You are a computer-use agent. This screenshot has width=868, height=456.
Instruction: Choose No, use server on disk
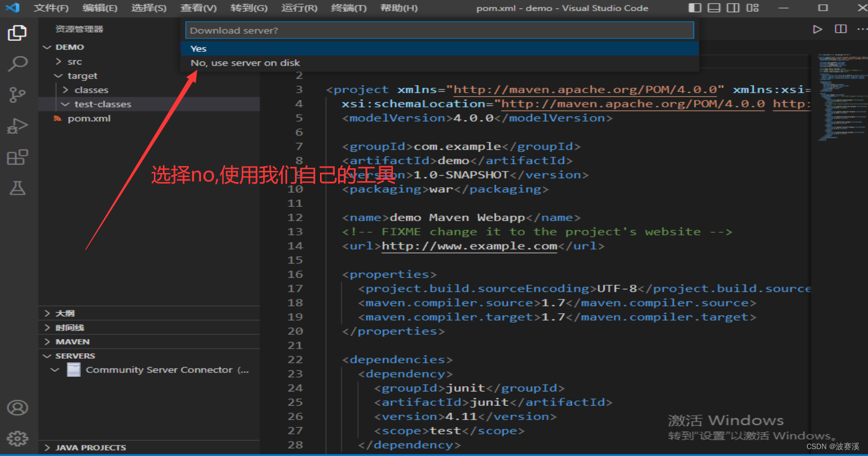coord(440,63)
